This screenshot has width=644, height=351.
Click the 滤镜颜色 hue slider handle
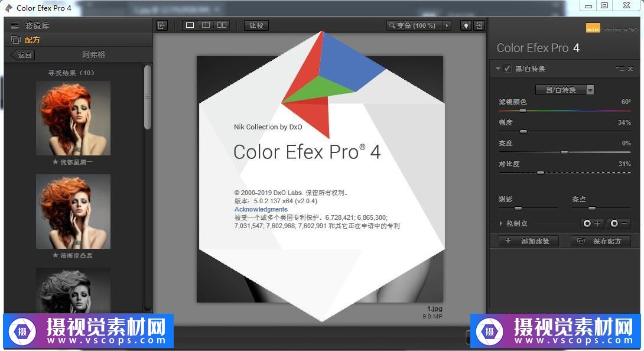click(x=522, y=110)
